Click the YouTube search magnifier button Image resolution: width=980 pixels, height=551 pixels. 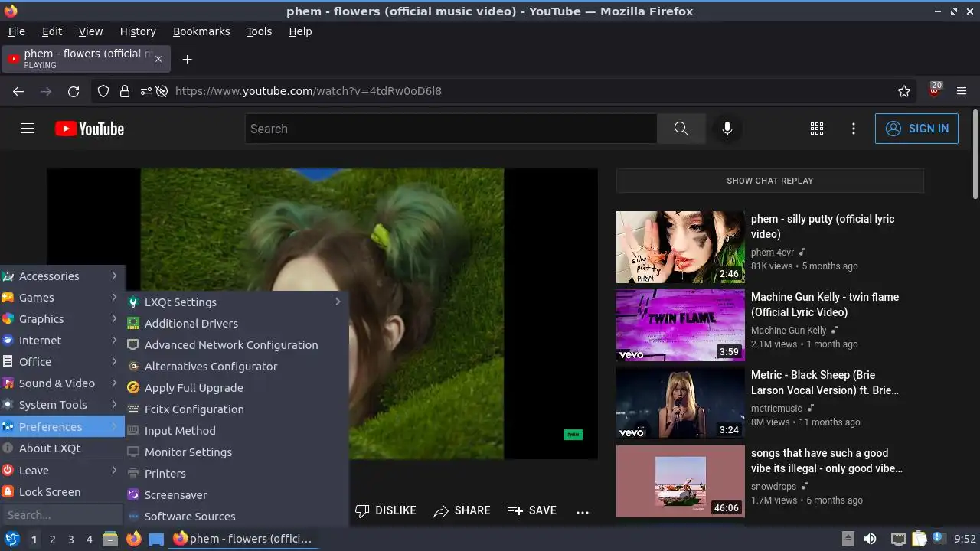point(681,129)
